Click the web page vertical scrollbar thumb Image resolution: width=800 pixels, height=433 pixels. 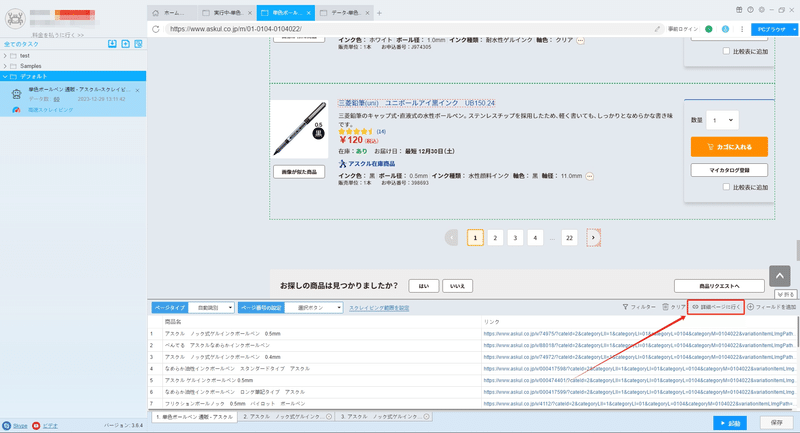798,250
